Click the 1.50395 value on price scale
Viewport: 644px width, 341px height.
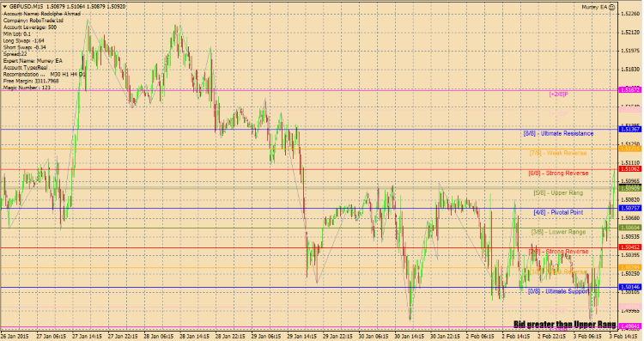(631, 255)
